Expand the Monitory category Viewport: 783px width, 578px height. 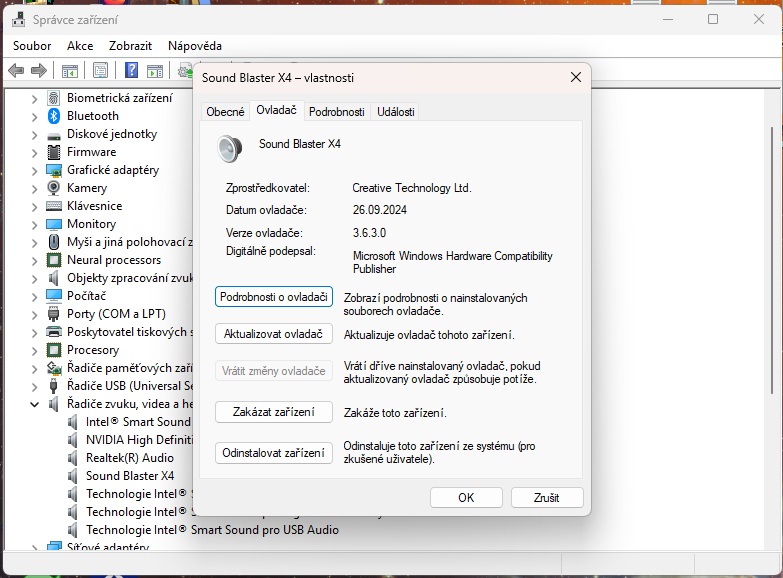tap(34, 225)
